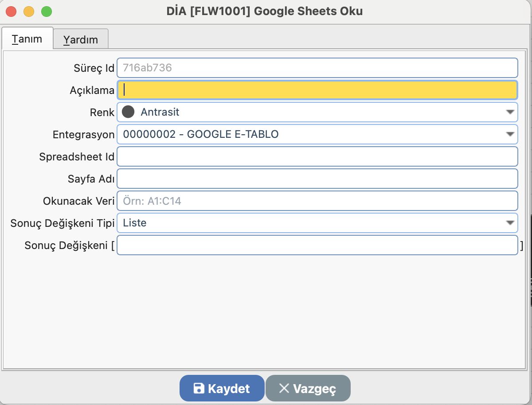Click the Spreadsheet Id text field
This screenshot has width=532, height=405.
pos(317,156)
